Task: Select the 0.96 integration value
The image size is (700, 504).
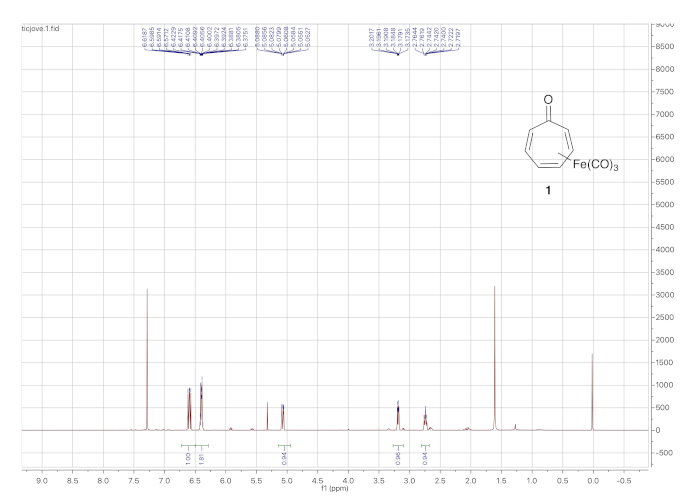Action: pyautogui.click(x=398, y=458)
